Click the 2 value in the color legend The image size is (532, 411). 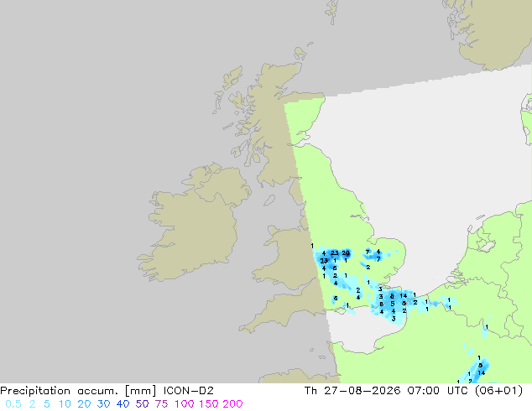[32, 404]
